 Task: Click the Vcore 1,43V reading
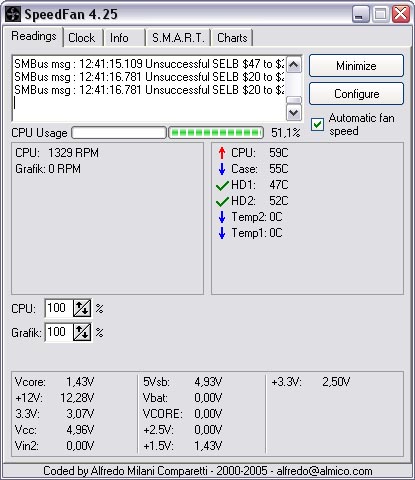pos(55,382)
